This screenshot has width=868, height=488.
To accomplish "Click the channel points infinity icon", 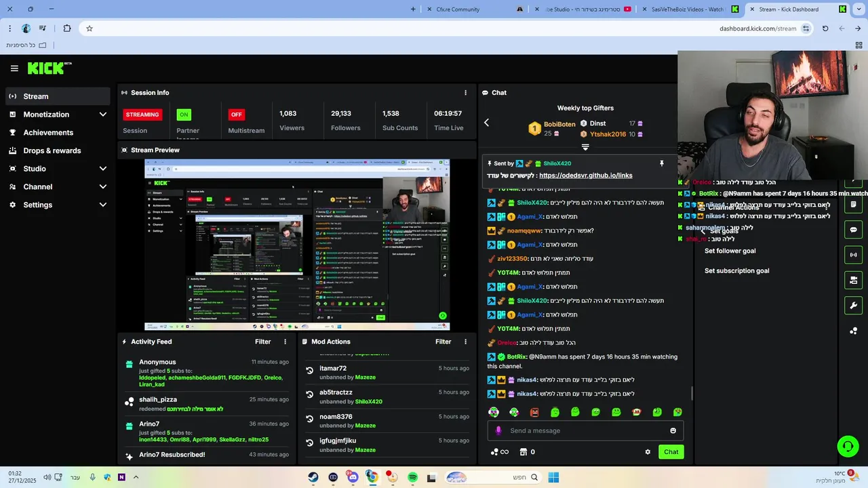I will [x=499, y=452].
